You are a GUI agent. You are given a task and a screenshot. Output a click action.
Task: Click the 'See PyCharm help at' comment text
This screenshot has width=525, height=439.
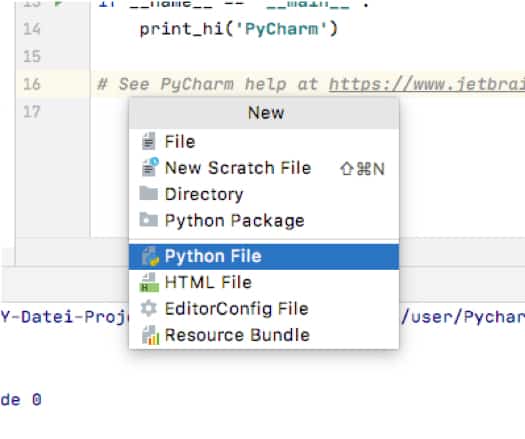click(x=208, y=84)
